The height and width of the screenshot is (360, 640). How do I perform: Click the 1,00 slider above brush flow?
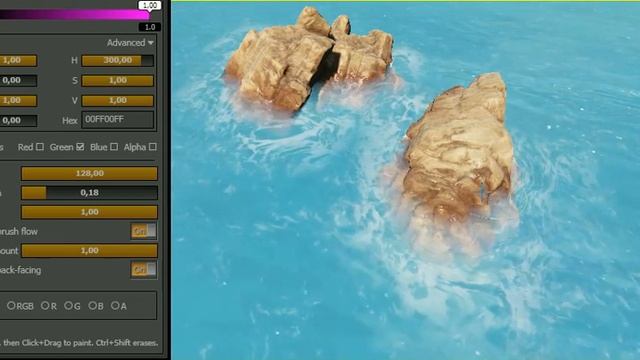click(89, 212)
